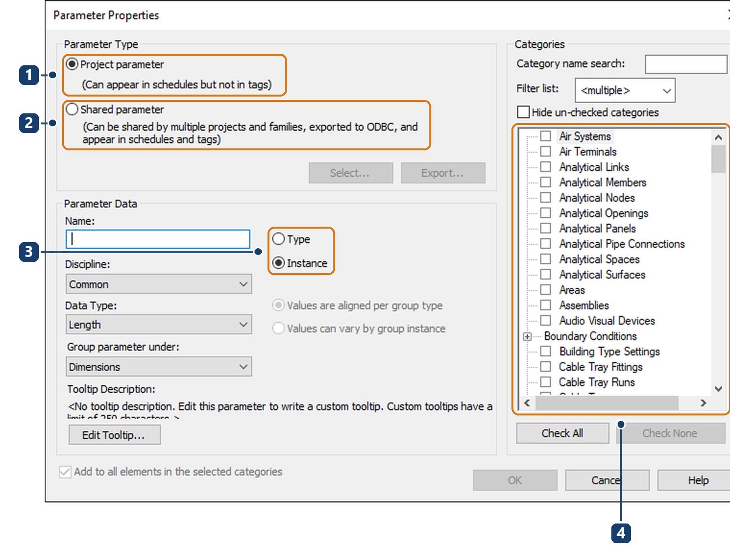Tick the Analytical Links checkbox
This screenshot has height=560, width=730.
(x=546, y=167)
